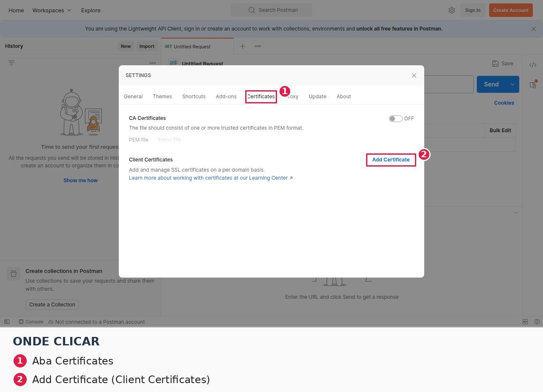Open the tab options three-dots menu
The image size is (543, 392).
click(258, 46)
